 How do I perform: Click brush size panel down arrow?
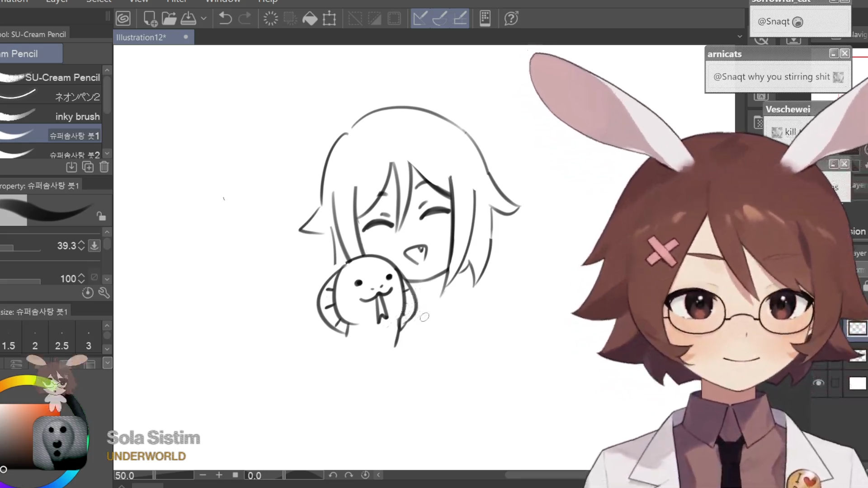[107, 349]
